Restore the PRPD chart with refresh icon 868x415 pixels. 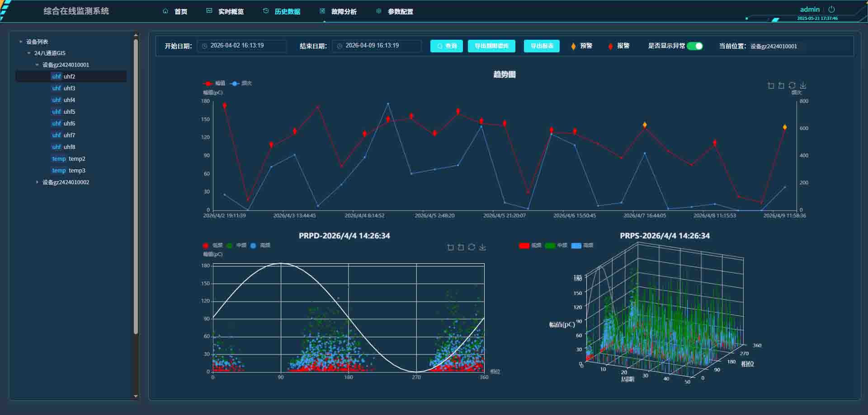472,247
